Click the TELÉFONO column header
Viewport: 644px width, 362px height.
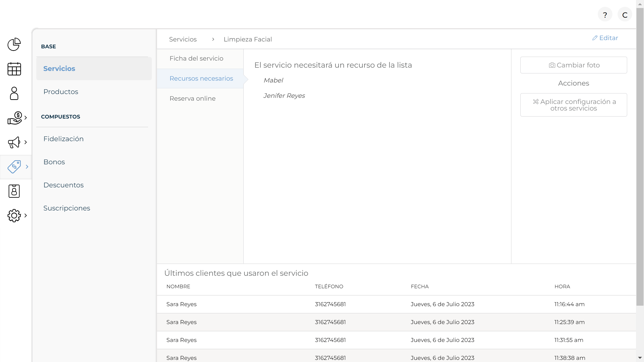click(329, 287)
